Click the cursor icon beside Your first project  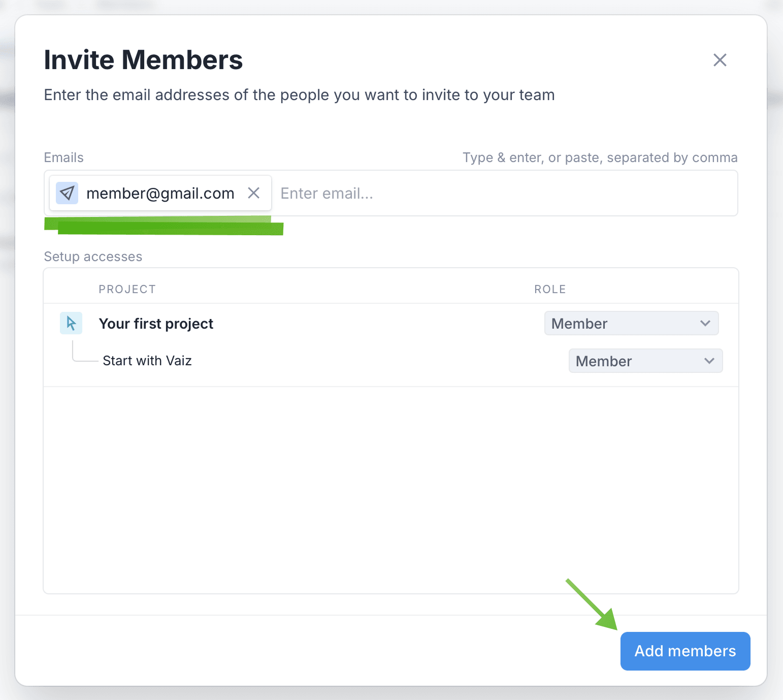click(x=71, y=323)
